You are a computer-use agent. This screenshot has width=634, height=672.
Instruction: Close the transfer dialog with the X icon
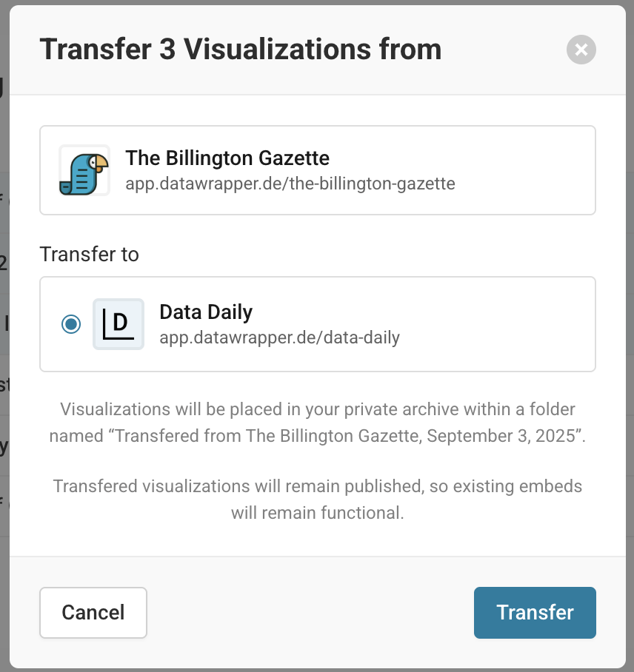581,50
